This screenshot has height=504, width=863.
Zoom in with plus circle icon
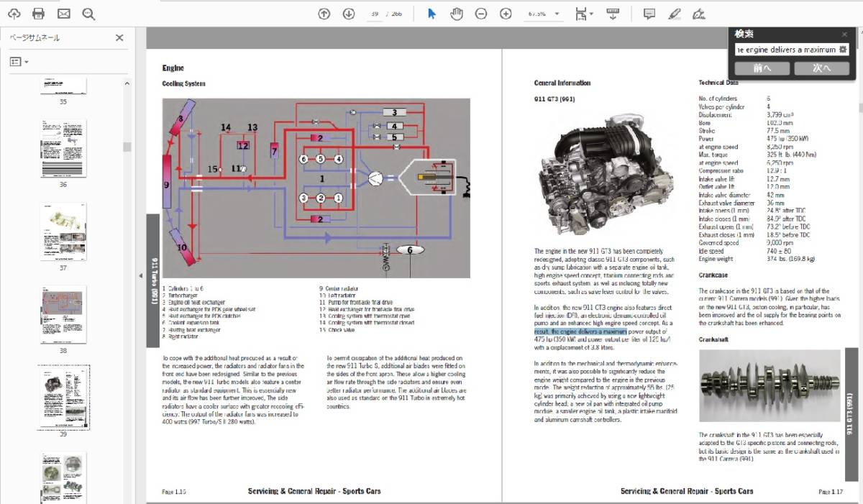pyautogui.click(x=506, y=14)
